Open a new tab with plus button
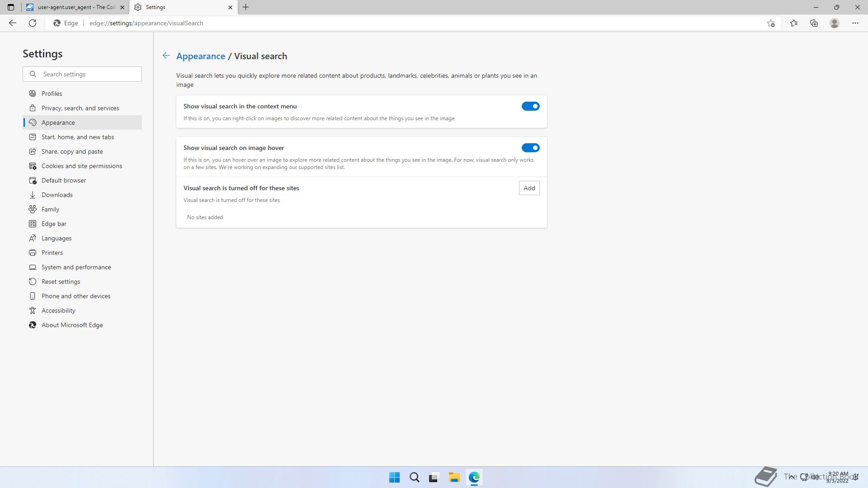The height and width of the screenshot is (488, 868). click(x=246, y=7)
